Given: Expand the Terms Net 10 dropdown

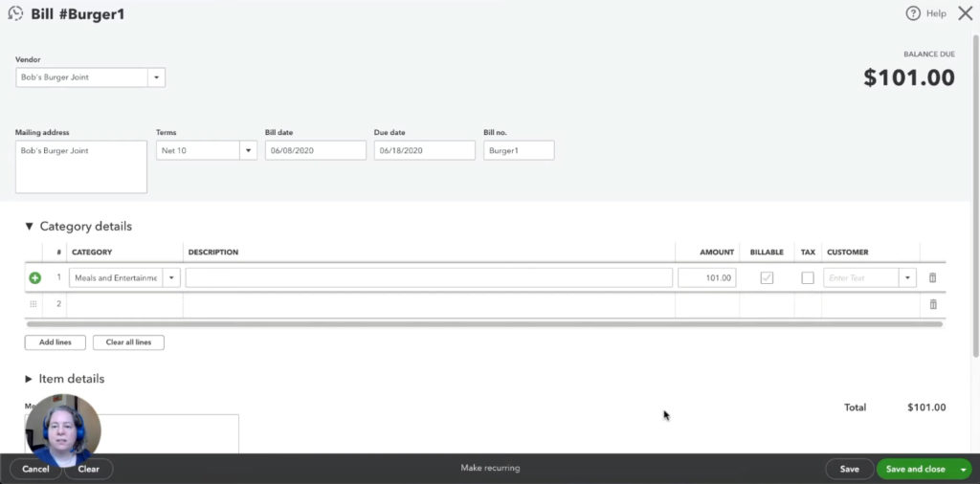Looking at the screenshot, I should point(247,150).
